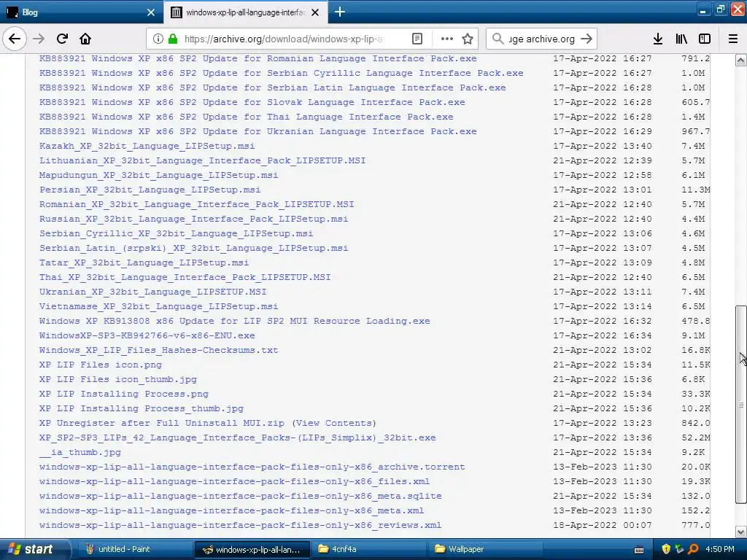
Task: Open the x86_meta.sqlite link
Action: (241, 496)
